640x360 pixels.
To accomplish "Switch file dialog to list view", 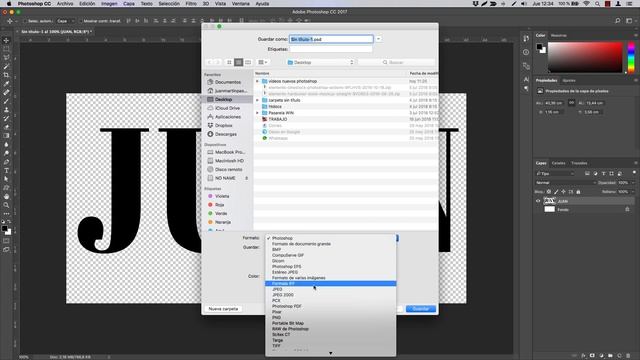I will pyautogui.click(x=238, y=62).
